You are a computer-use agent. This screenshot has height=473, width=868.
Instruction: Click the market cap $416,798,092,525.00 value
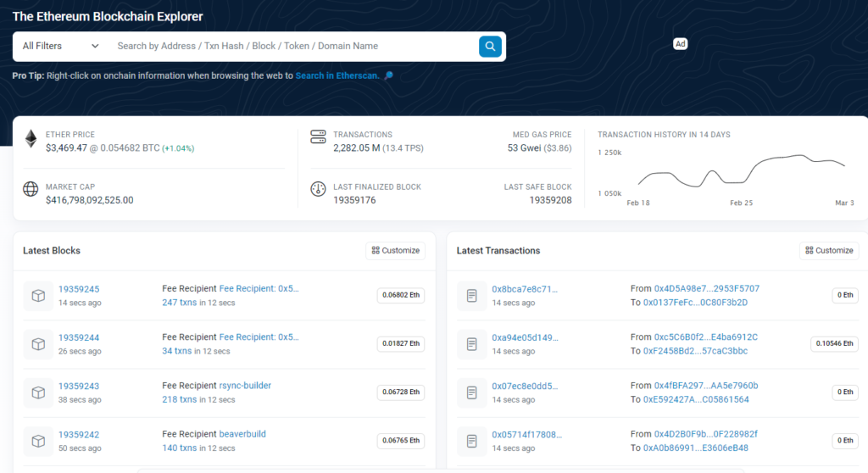(90, 200)
